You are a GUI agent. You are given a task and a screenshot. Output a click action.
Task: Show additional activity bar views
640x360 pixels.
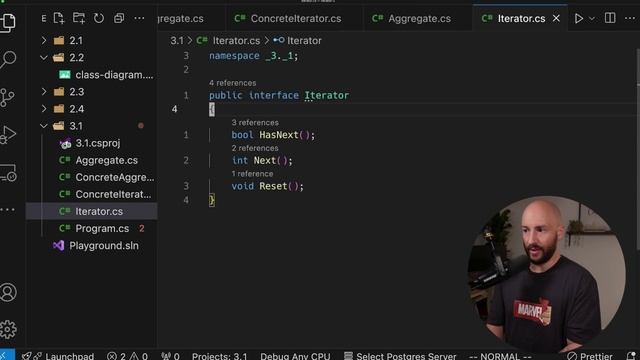tap(7, 210)
